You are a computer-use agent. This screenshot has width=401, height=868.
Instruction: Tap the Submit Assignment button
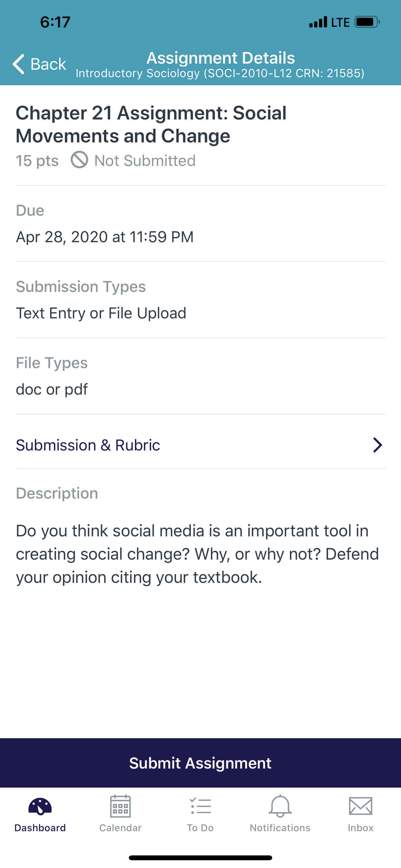tap(200, 763)
